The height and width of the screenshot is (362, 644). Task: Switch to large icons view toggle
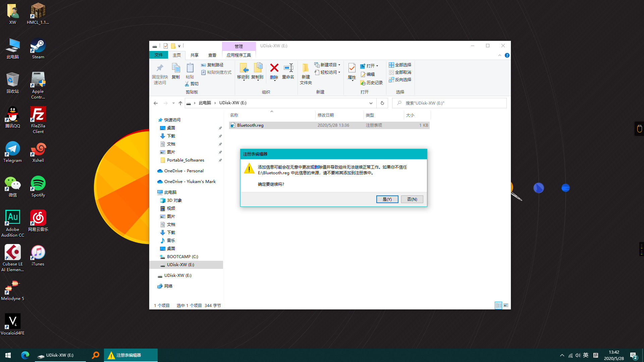click(506, 305)
